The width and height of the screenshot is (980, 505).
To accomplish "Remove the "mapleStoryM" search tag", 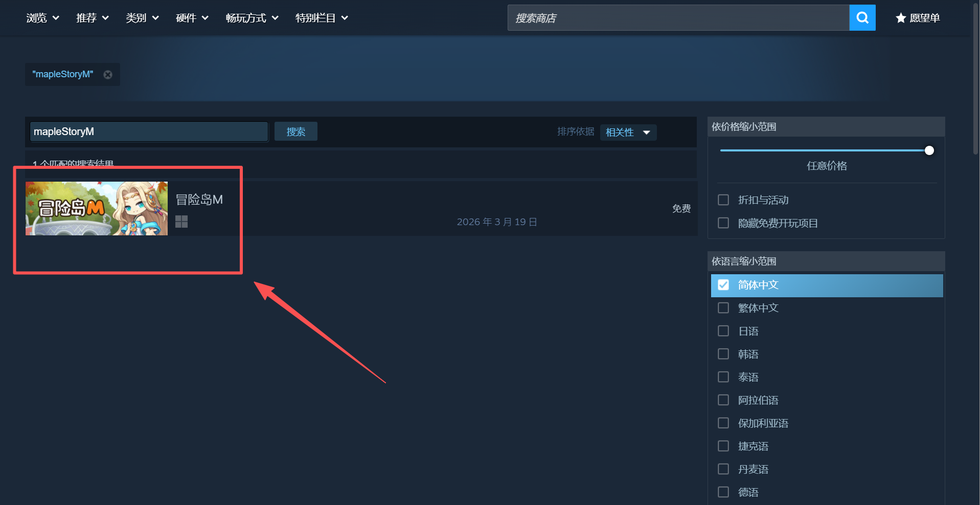I will [108, 75].
